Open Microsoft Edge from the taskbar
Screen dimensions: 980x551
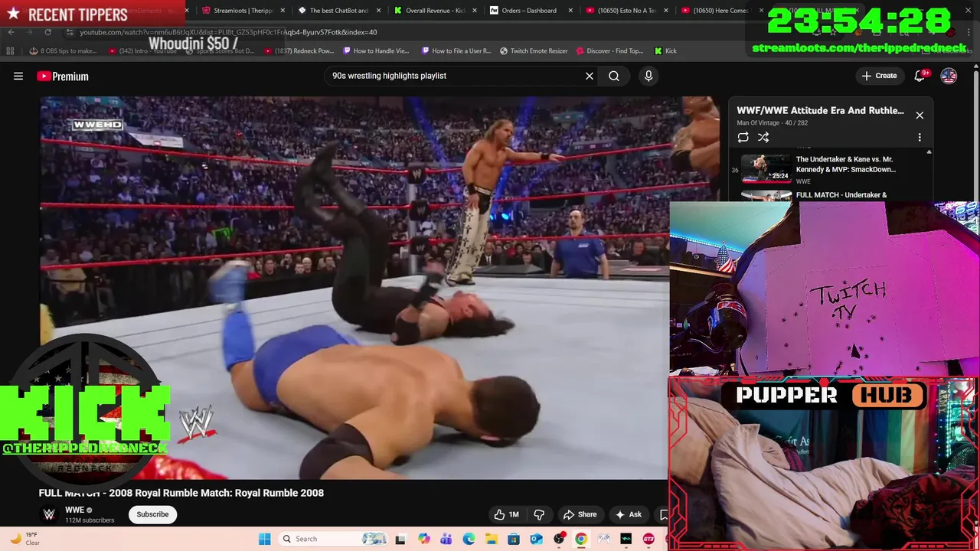469,539
